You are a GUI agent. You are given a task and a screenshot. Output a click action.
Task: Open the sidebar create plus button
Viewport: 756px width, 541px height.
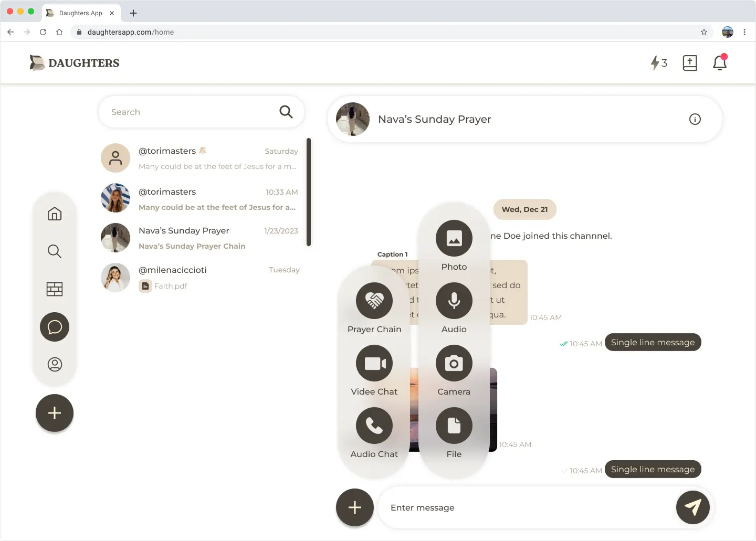tap(55, 413)
